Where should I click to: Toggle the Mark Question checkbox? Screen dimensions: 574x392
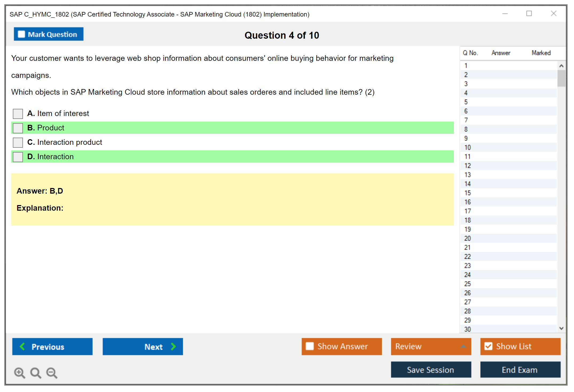click(21, 34)
